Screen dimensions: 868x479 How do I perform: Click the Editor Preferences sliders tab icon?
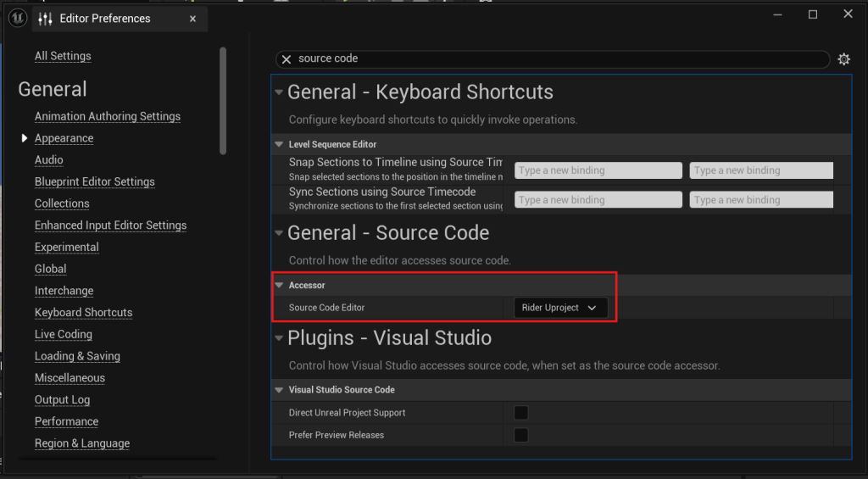click(x=46, y=19)
